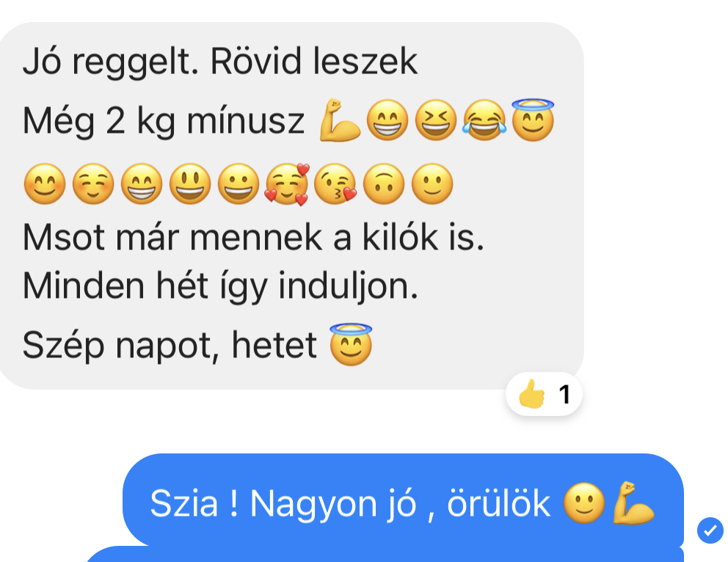
Task: Click the kissing face with heart emoji
Action: pyautogui.click(x=335, y=184)
